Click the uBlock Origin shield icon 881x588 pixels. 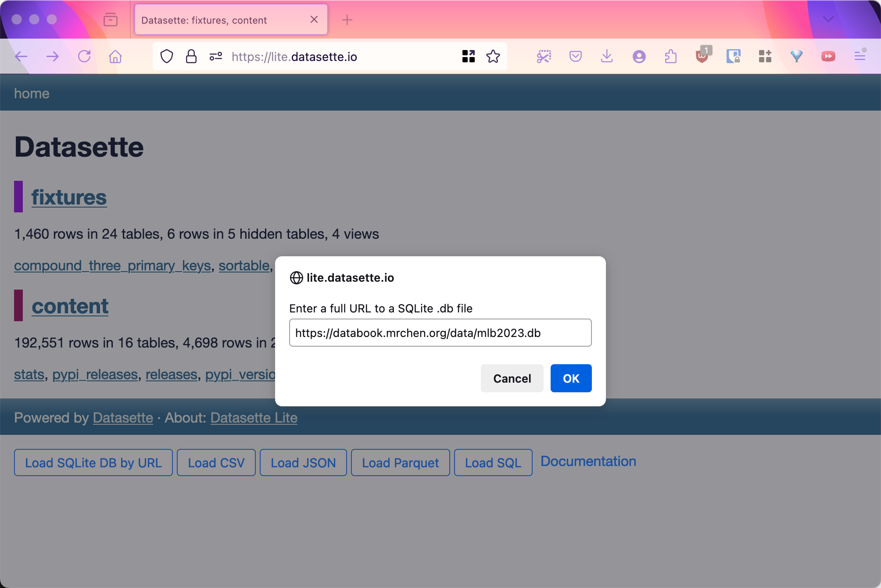pos(702,57)
